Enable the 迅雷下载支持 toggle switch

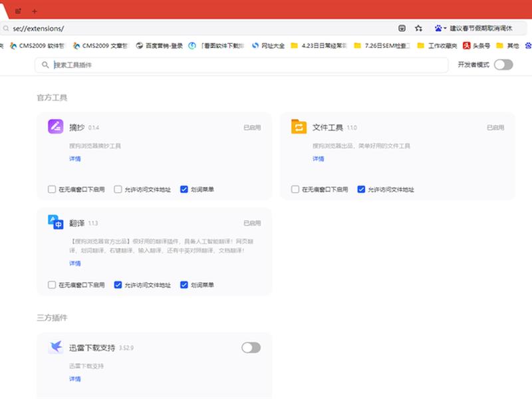click(251, 348)
